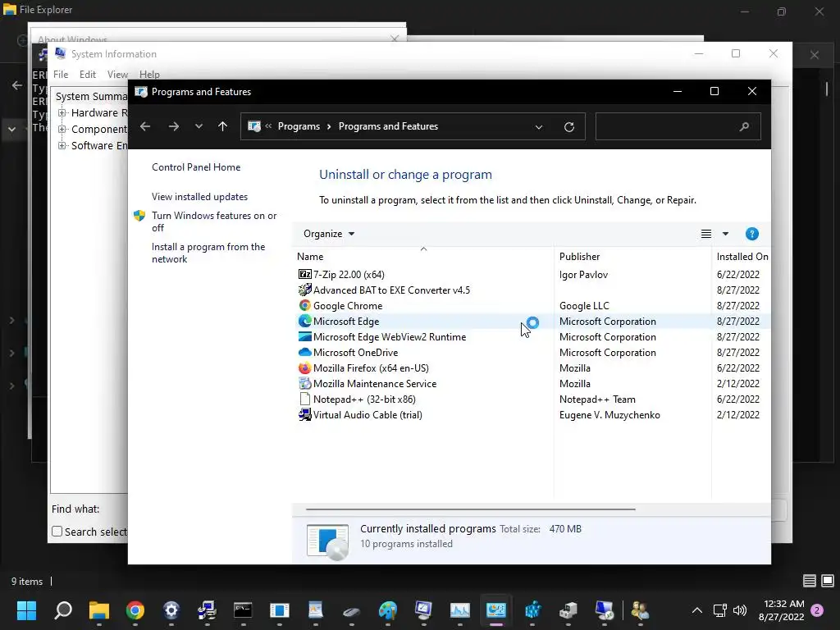This screenshot has width=840, height=630.
Task: Open File Explorer from the taskbar
Action: [99, 610]
